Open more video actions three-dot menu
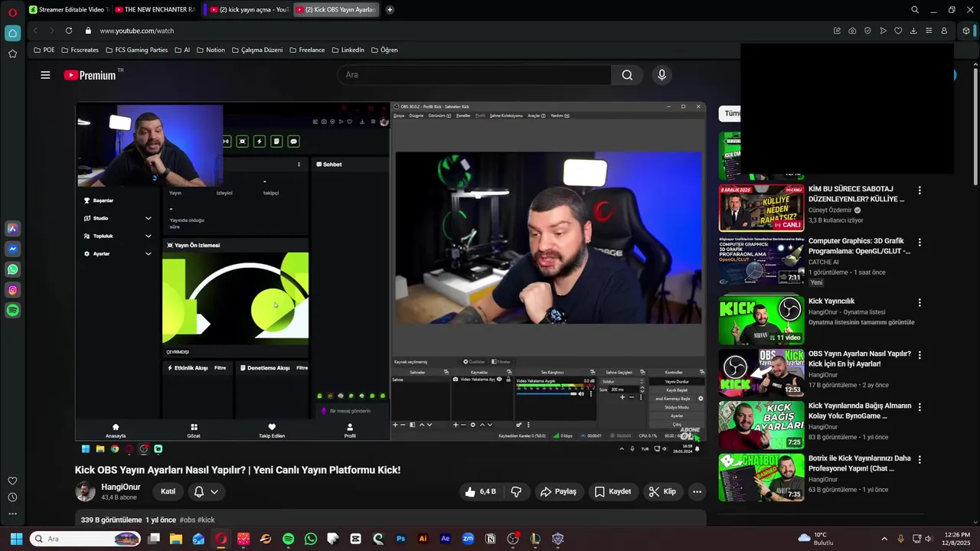The width and height of the screenshot is (980, 551). [x=697, y=491]
